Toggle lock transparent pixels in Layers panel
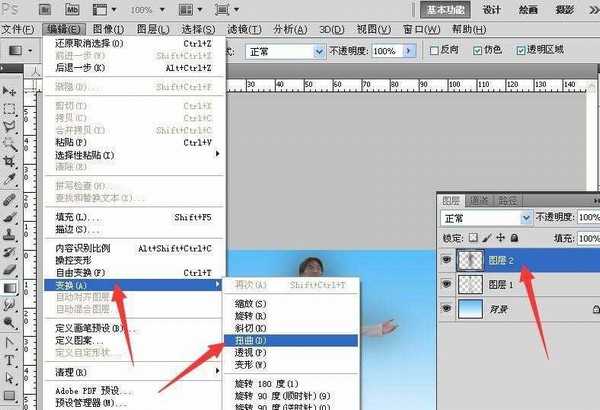 pos(473,238)
